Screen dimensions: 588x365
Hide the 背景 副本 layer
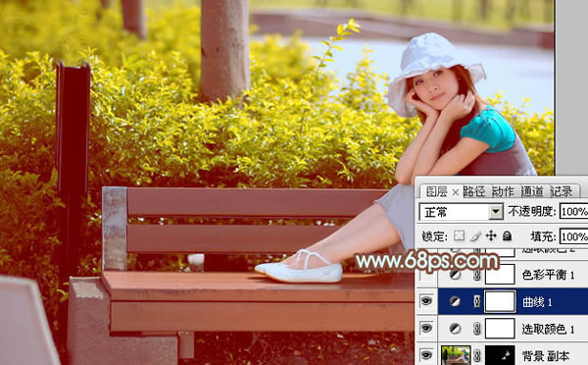pyautogui.click(x=426, y=355)
